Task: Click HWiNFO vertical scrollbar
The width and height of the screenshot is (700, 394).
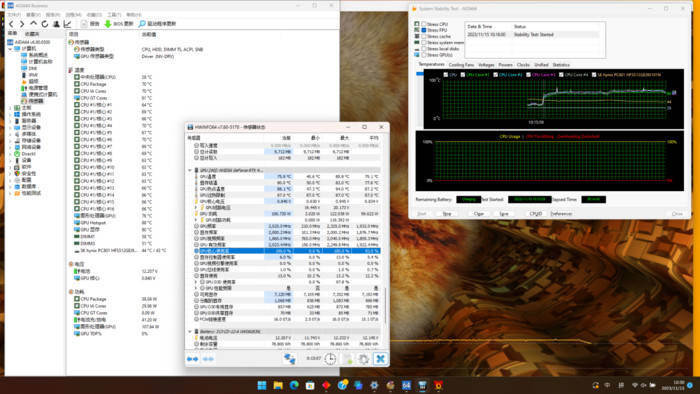Action: tap(385, 305)
